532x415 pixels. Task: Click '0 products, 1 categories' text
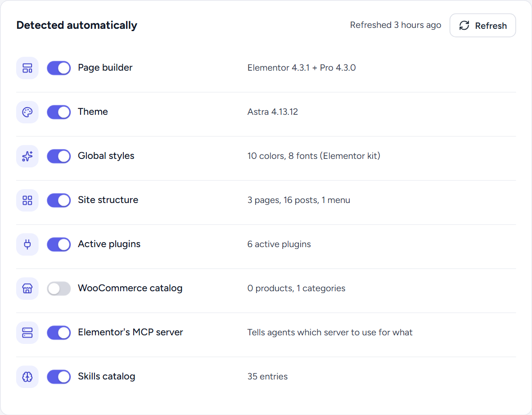point(296,289)
